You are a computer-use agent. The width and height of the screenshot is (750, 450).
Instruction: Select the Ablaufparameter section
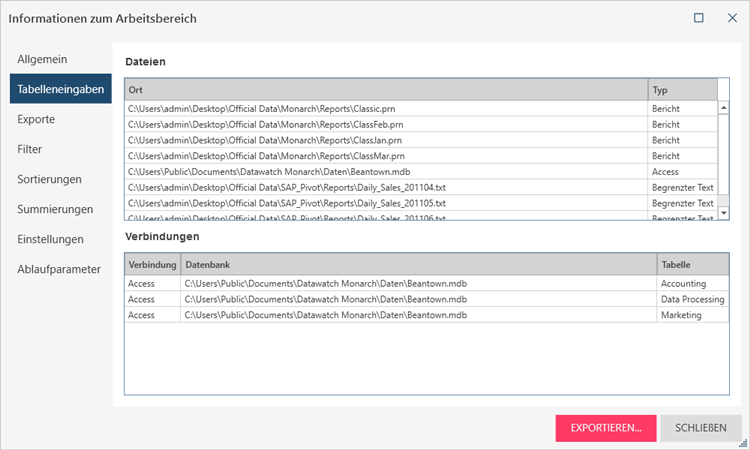[x=59, y=269]
